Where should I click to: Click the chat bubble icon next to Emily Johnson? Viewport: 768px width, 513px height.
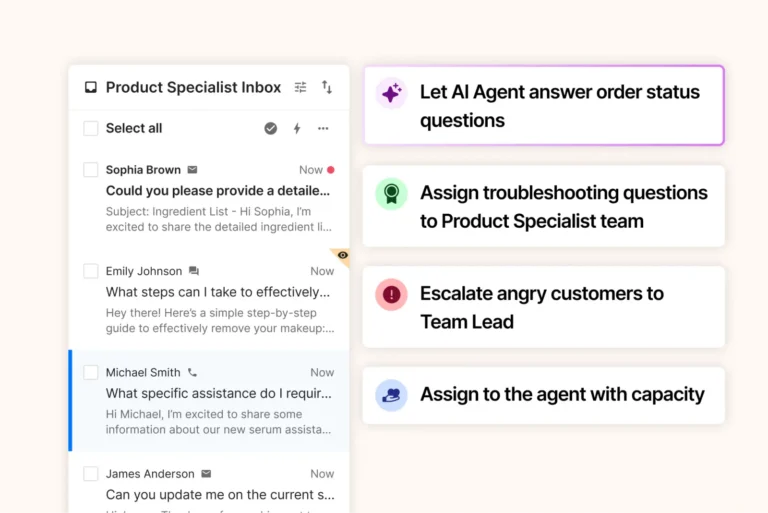(x=194, y=270)
